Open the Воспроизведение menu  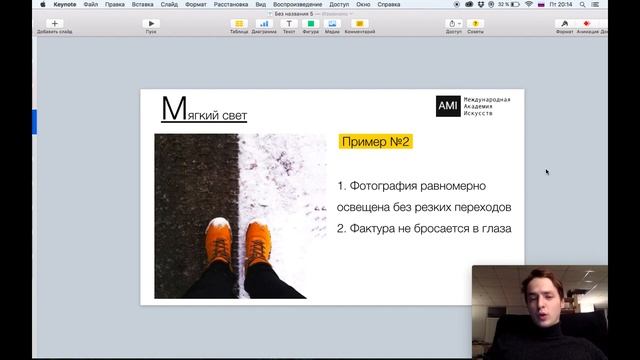(x=298, y=4)
